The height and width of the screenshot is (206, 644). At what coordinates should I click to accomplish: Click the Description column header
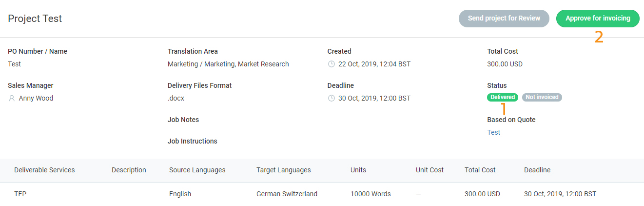coord(129,170)
